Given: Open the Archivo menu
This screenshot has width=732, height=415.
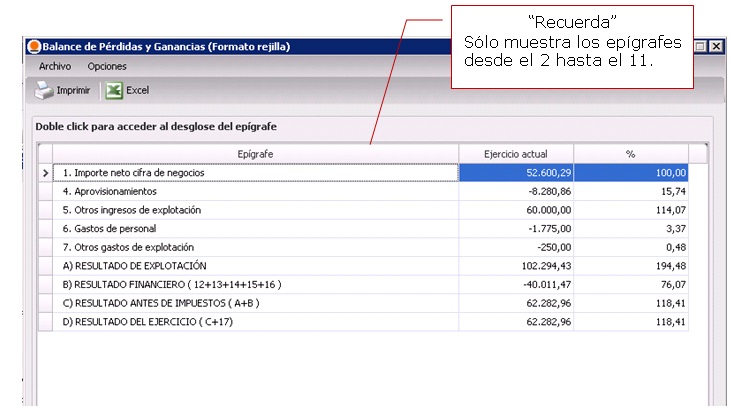Looking at the screenshot, I should click(55, 66).
